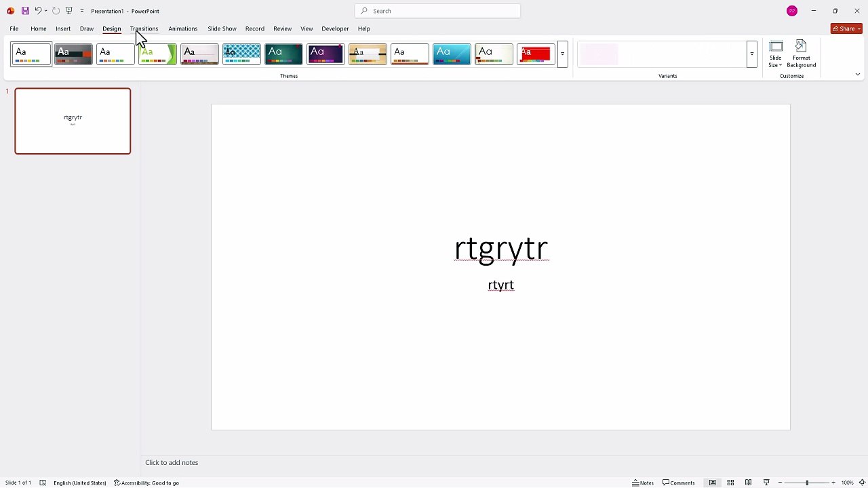Switch to the Record tab
Image resolution: width=868 pixels, height=488 pixels.
(254, 28)
